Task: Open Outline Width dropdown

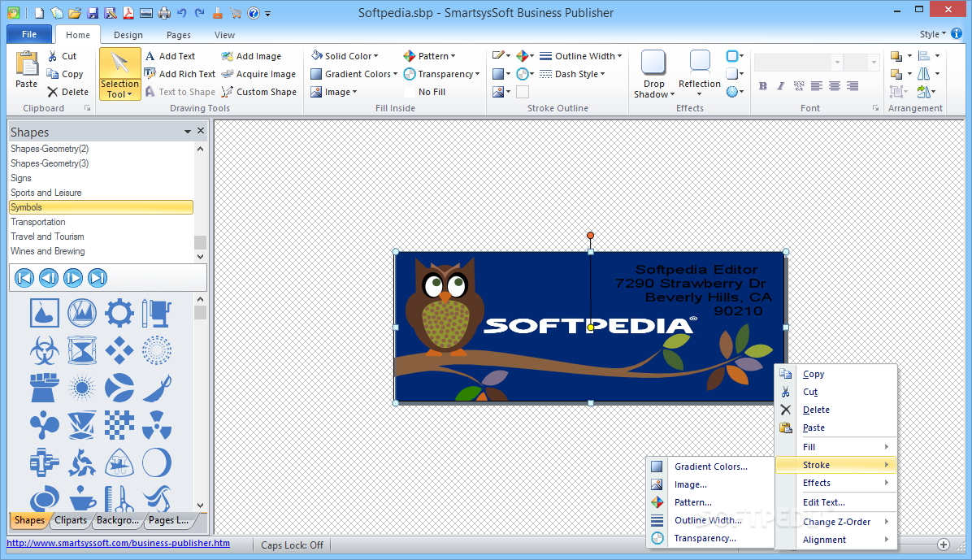Action: click(x=581, y=56)
